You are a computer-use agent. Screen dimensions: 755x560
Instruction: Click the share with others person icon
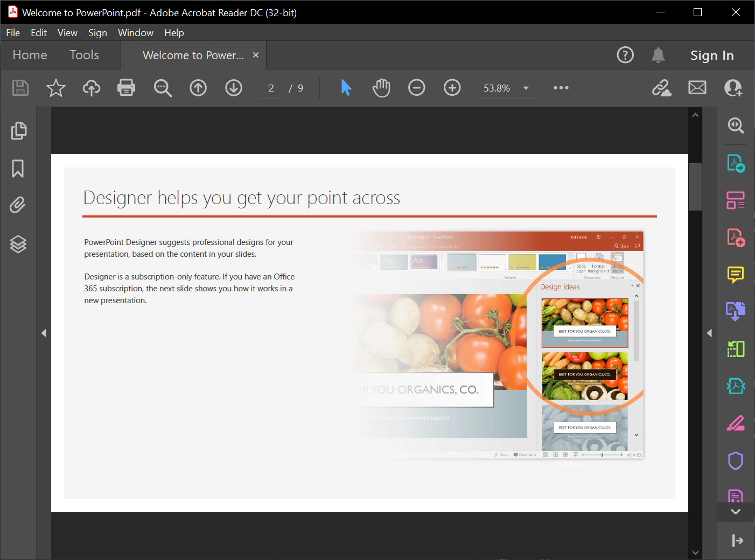pos(733,88)
